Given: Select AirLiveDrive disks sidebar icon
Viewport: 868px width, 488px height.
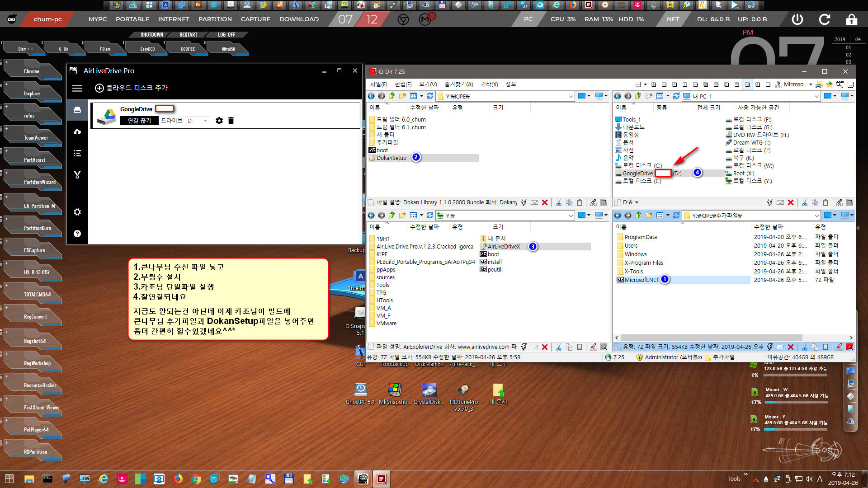Looking at the screenshot, I should pyautogui.click(x=77, y=110).
